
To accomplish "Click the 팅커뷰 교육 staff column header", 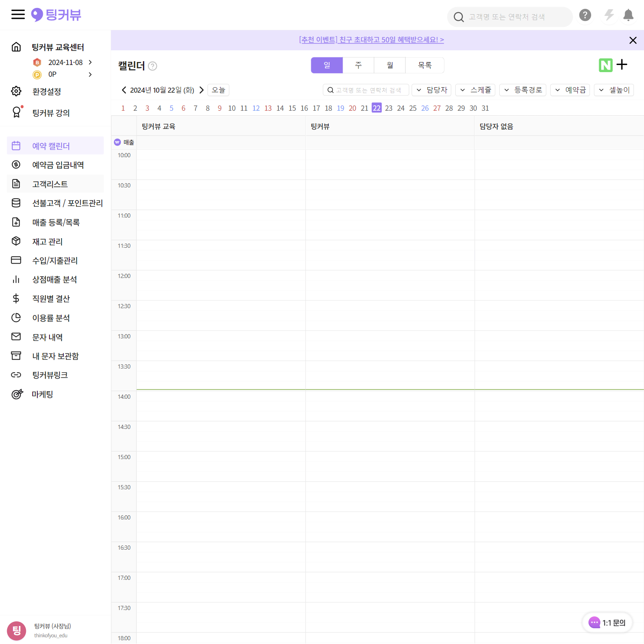I will pos(221,126).
